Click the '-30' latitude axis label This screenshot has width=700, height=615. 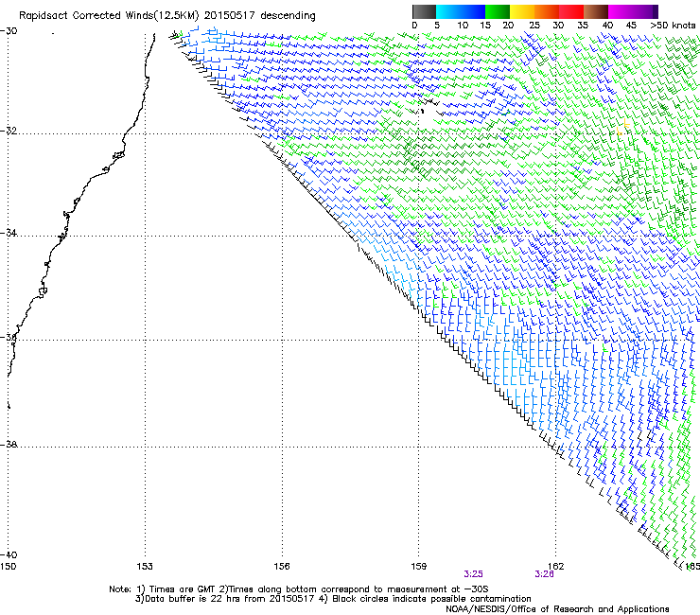click(x=9, y=31)
